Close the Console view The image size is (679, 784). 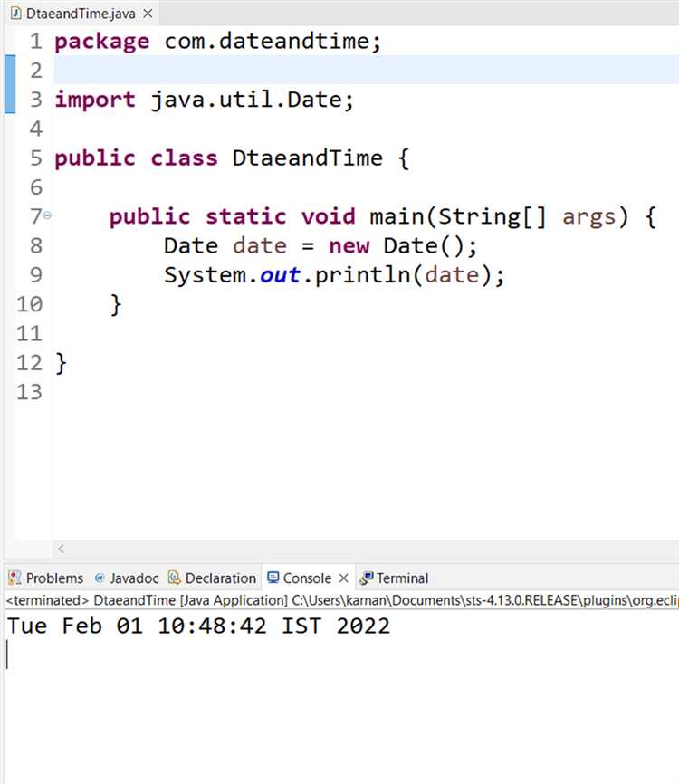click(343, 578)
